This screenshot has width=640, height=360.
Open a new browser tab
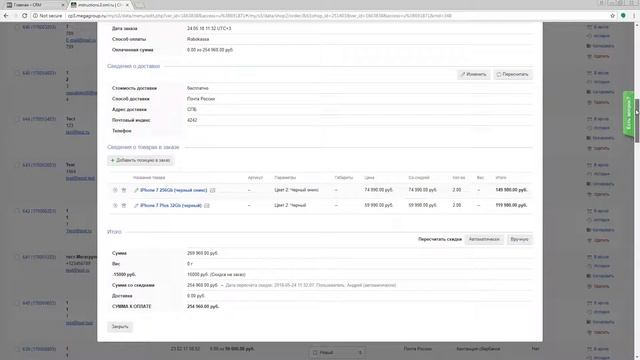(x=139, y=5)
